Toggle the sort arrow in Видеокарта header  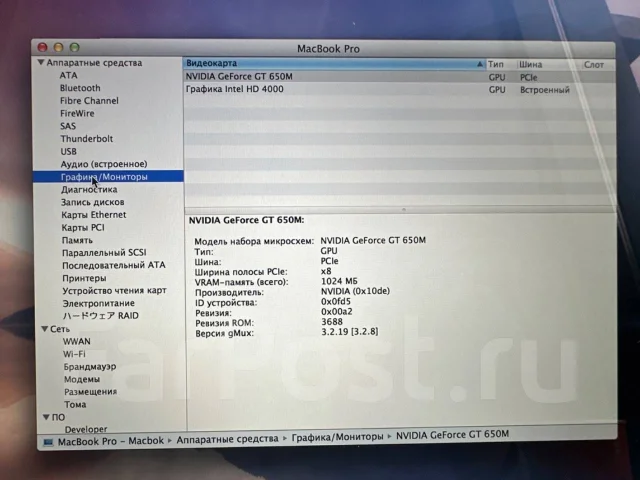[x=479, y=64]
